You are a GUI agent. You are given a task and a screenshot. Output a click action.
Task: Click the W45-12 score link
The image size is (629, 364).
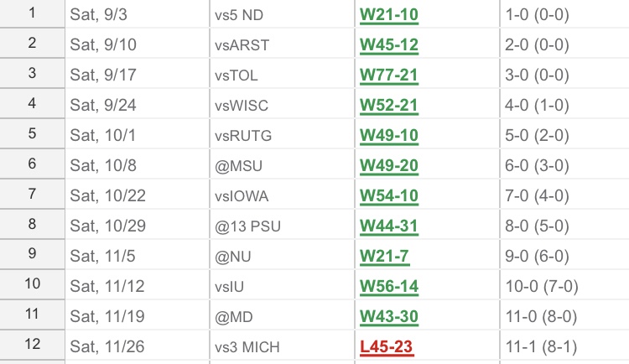click(388, 44)
